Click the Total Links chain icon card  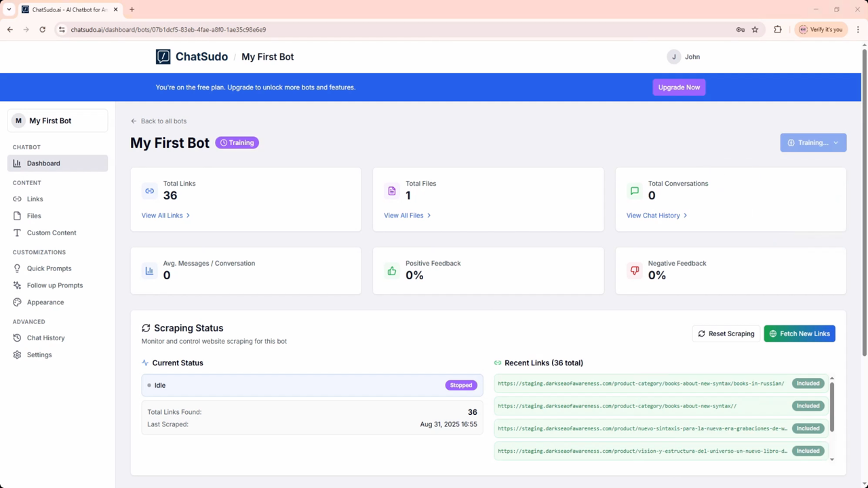pyautogui.click(x=149, y=191)
